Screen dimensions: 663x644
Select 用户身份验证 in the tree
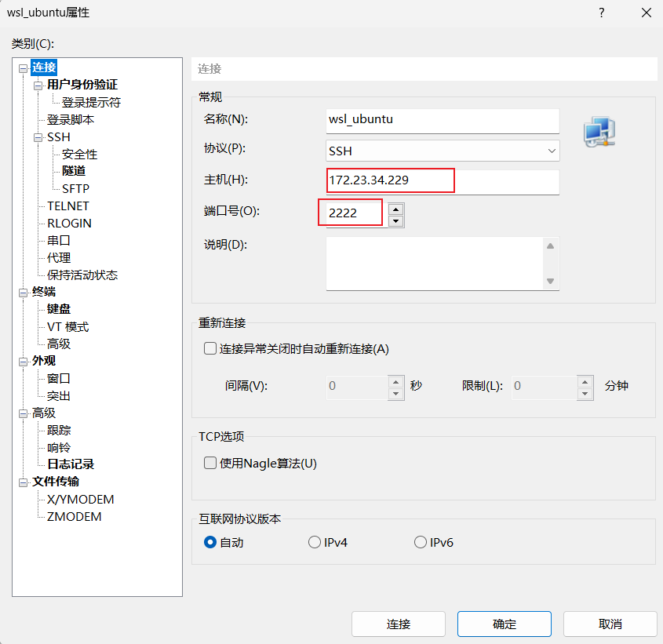pyautogui.click(x=82, y=85)
